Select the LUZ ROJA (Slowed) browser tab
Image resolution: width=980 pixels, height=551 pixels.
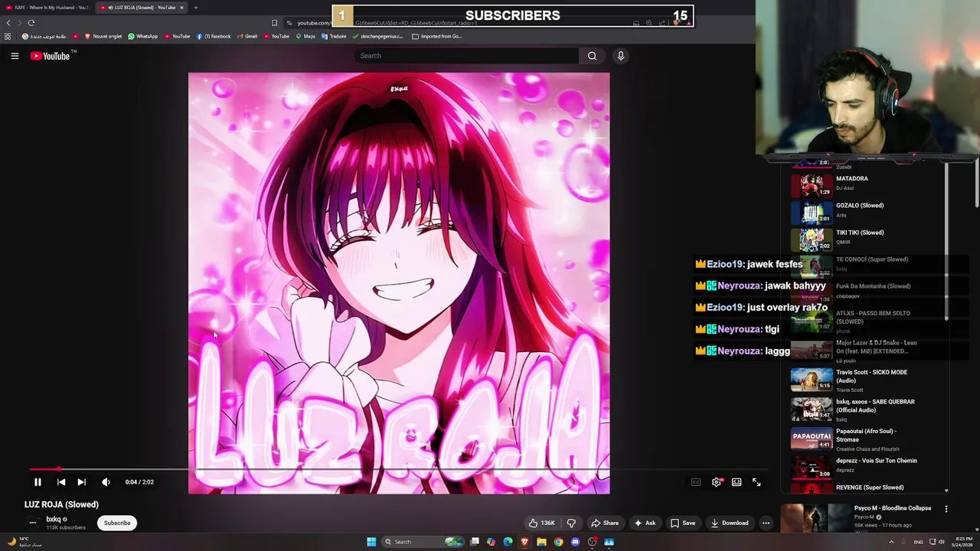[x=140, y=8]
